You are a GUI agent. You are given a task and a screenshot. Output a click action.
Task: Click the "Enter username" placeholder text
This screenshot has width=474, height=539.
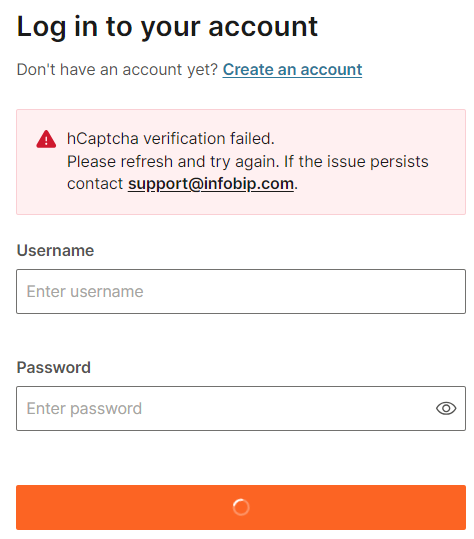pyautogui.click(x=85, y=292)
